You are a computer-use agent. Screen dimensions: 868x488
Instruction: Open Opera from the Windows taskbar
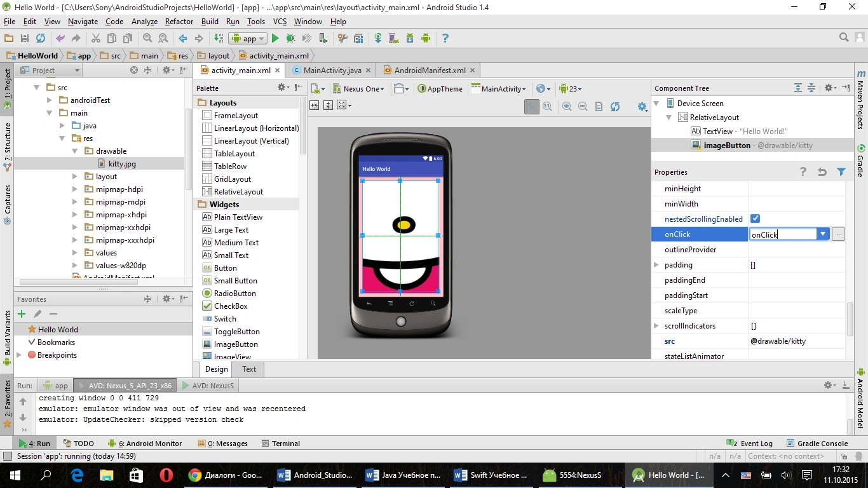click(x=166, y=475)
